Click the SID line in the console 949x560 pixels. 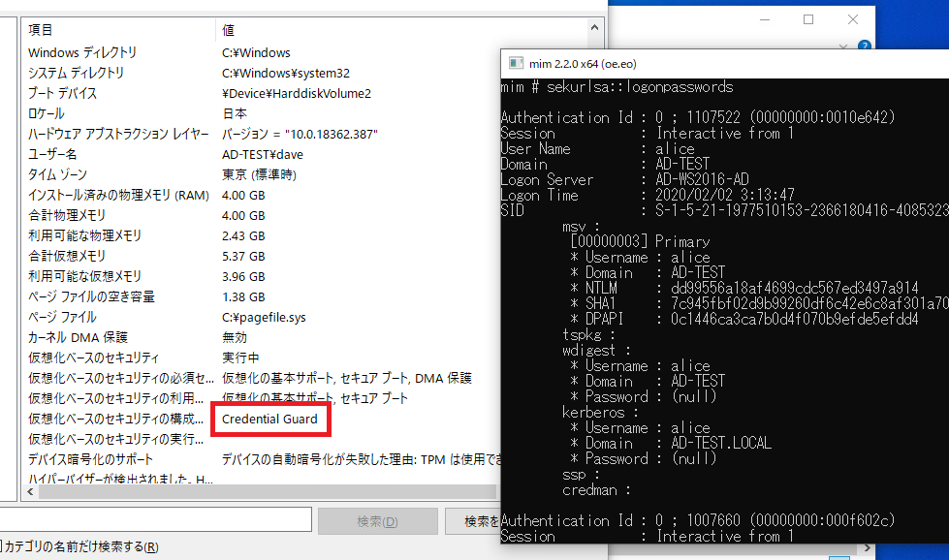coord(725,211)
